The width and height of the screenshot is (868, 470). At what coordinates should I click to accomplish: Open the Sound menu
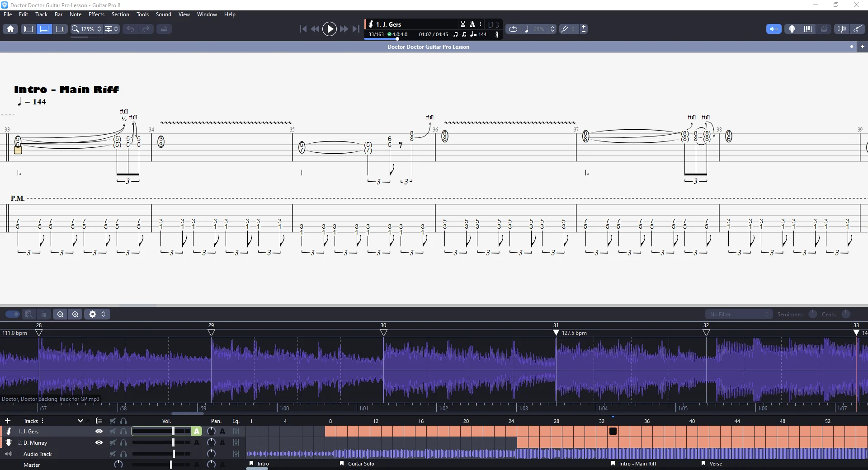[x=164, y=14]
